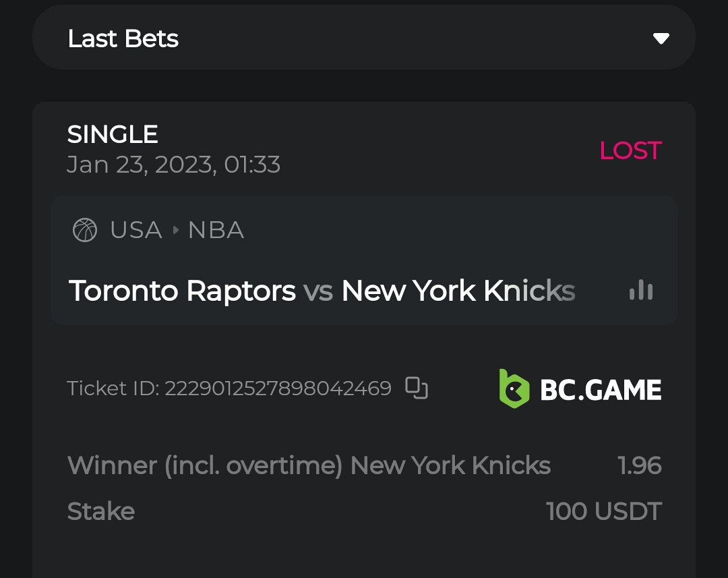Click the Jan 23, 2023, 01:33 timestamp
728x578 pixels.
173,165
